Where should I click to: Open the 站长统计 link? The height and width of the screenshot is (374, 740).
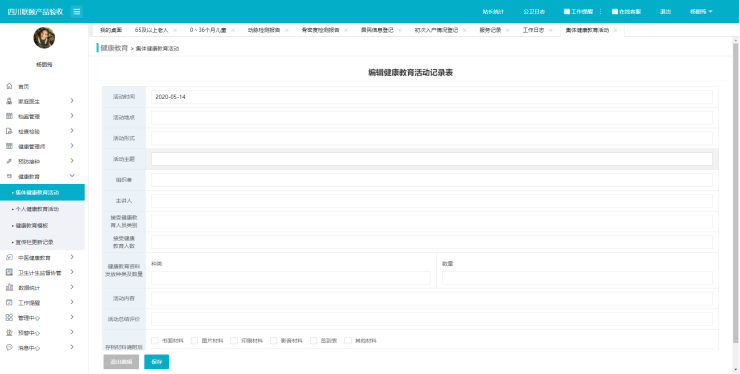coord(493,12)
